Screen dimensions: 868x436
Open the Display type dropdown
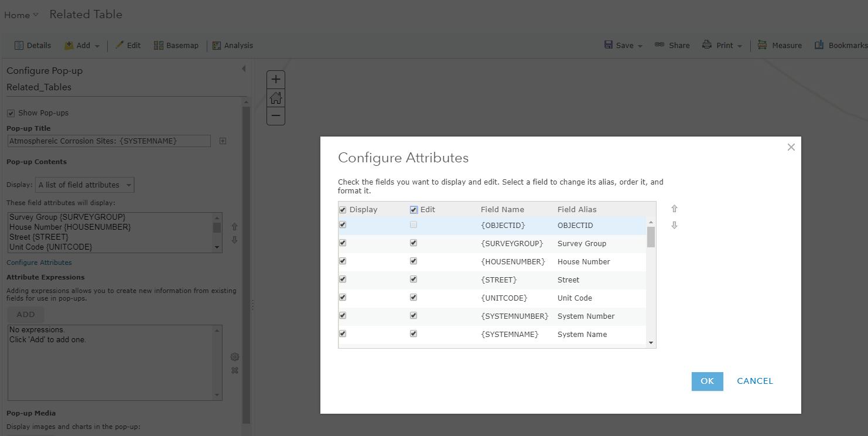[85, 185]
